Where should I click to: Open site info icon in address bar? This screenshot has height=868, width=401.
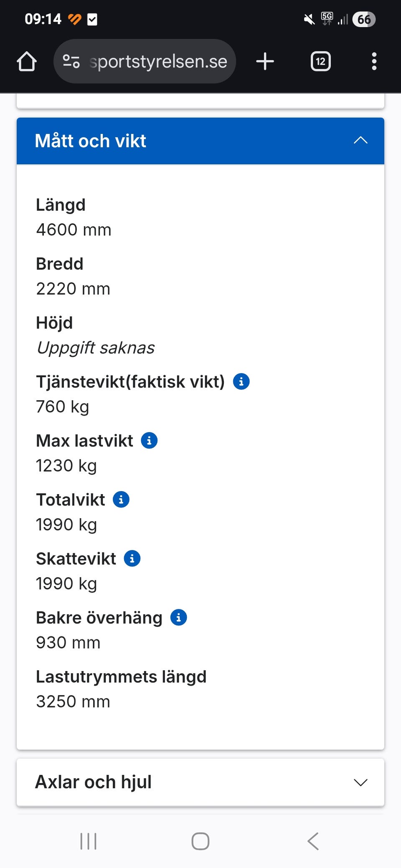pyautogui.click(x=71, y=61)
